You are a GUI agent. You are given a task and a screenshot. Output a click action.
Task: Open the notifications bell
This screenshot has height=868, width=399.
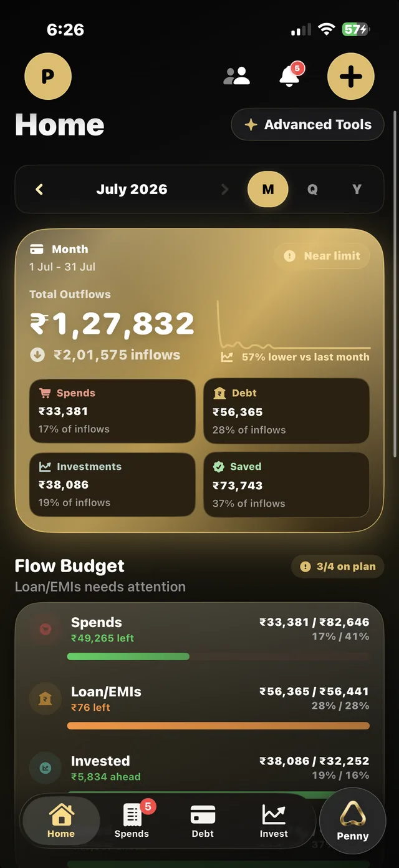[290, 76]
